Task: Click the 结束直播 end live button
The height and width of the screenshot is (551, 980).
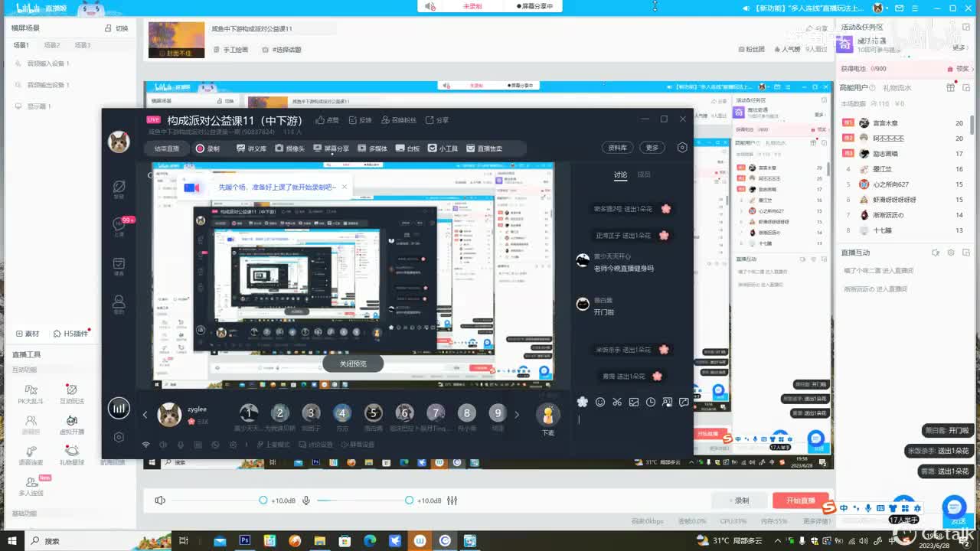Action: tap(166, 148)
